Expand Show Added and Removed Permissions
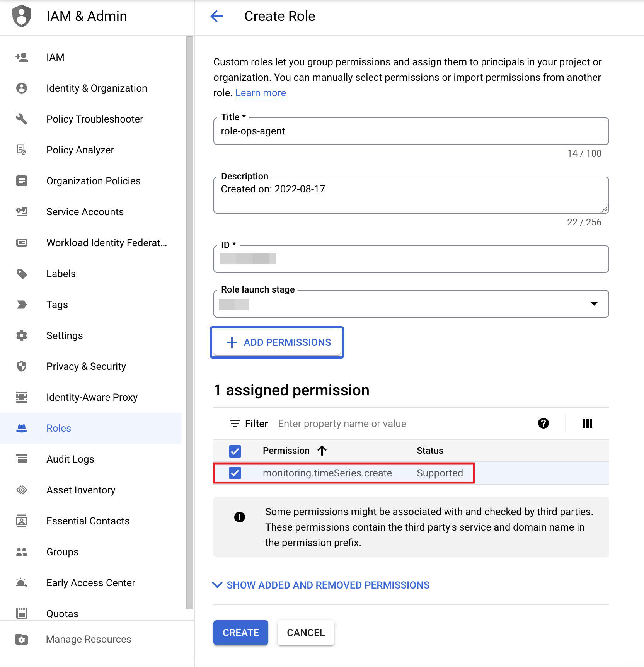 coord(321,585)
